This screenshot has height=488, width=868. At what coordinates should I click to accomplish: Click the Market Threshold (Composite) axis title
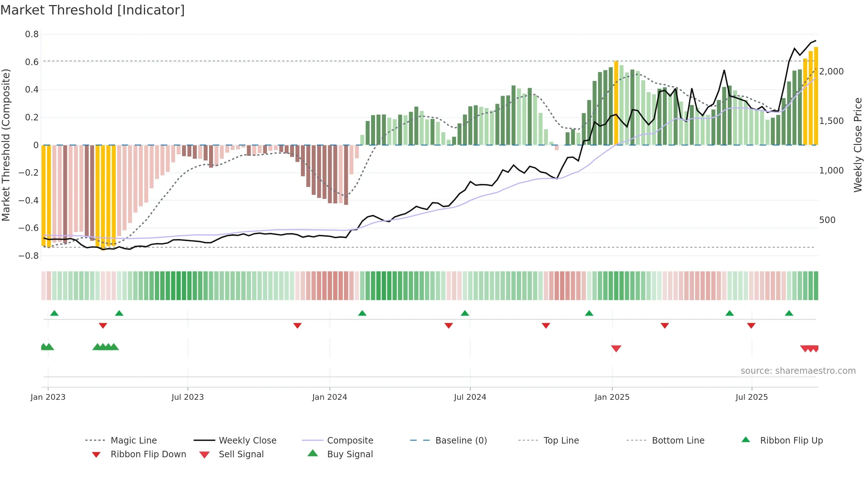pyautogui.click(x=6, y=145)
